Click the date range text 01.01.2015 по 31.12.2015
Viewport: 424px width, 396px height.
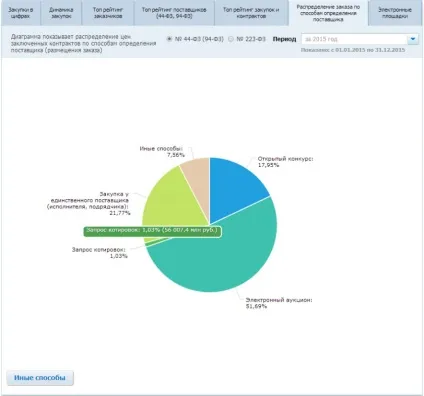pyautogui.click(x=370, y=50)
